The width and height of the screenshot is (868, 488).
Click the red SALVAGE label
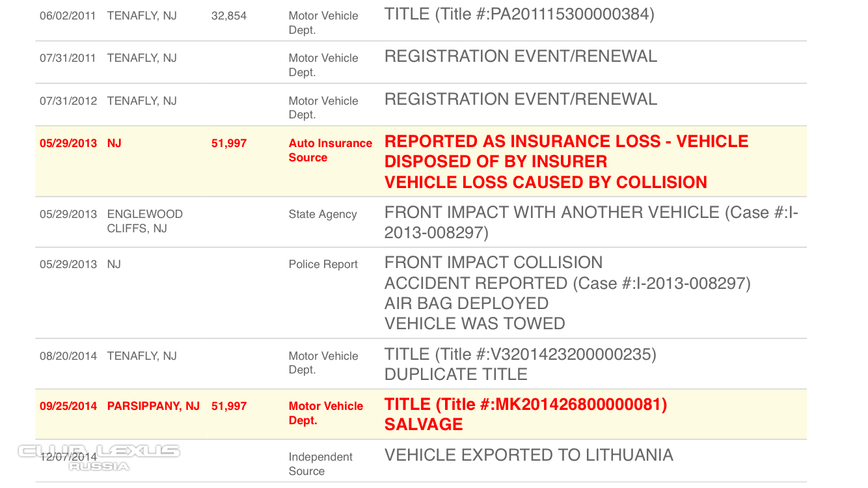coord(424,424)
